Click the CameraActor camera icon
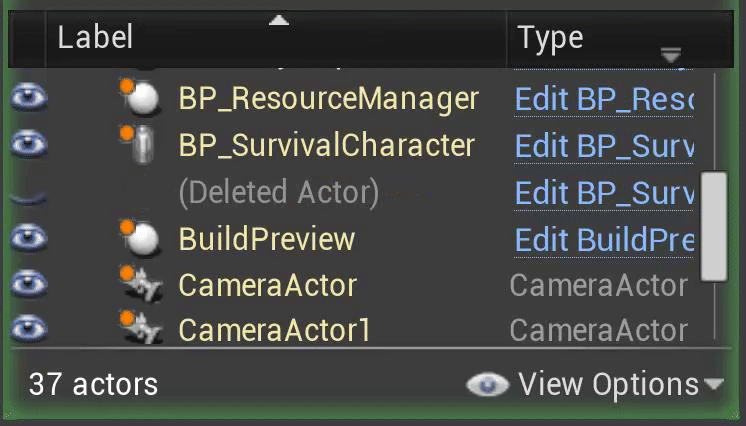Viewport: 746px width, 426px height. point(146,286)
